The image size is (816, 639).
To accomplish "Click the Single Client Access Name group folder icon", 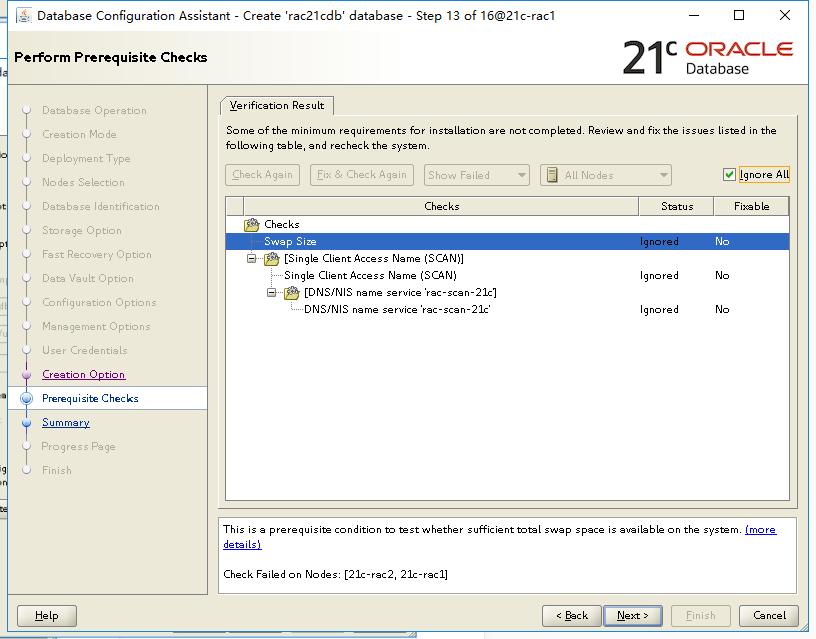I will pos(272,258).
